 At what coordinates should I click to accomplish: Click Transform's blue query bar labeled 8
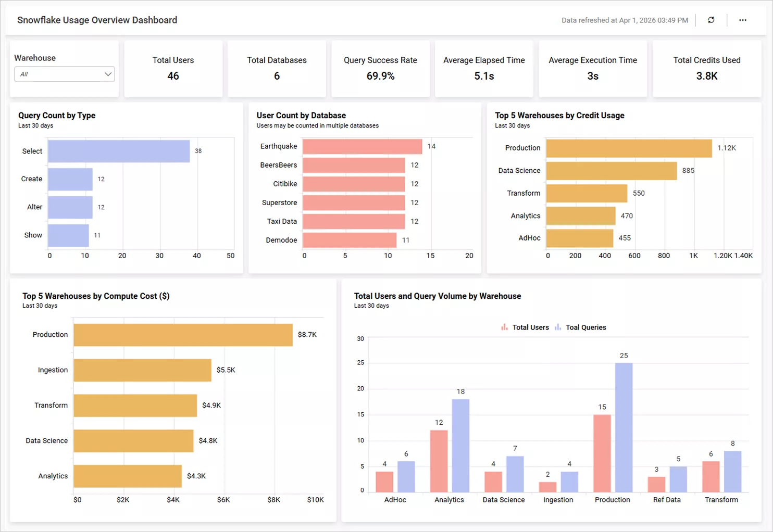pyautogui.click(x=733, y=472)
